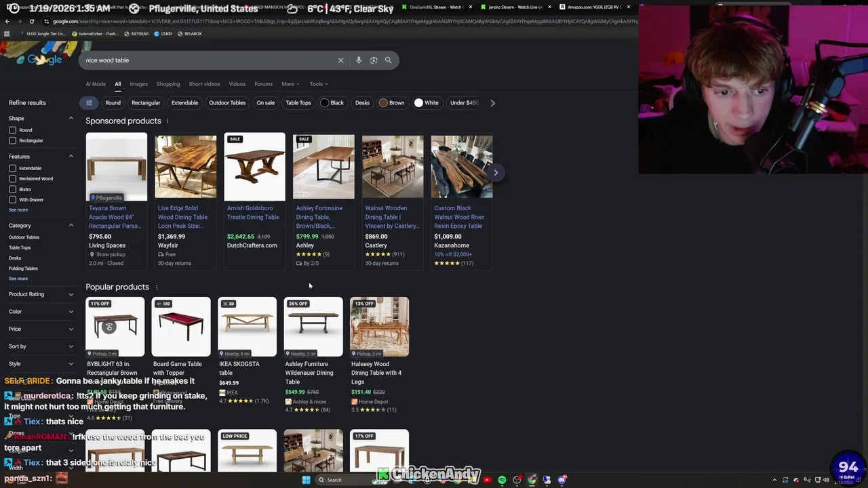Open Sponsored products three-dot menu

coord(167,121)
